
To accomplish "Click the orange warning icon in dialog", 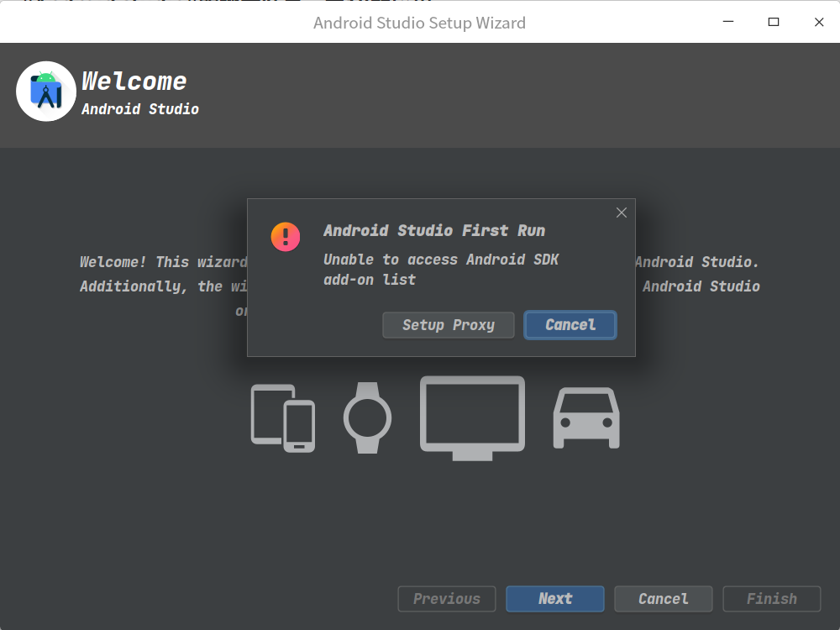I will (286, 237).
